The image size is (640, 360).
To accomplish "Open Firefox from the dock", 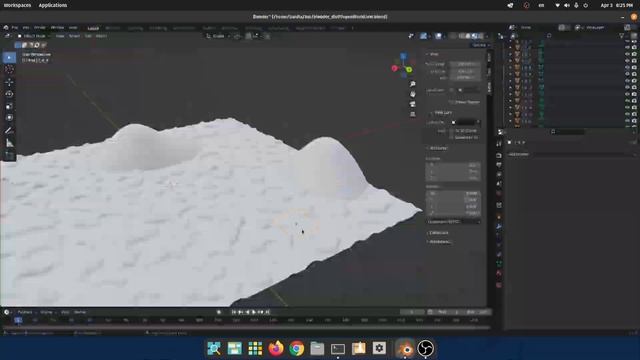I will pos(276,348).
